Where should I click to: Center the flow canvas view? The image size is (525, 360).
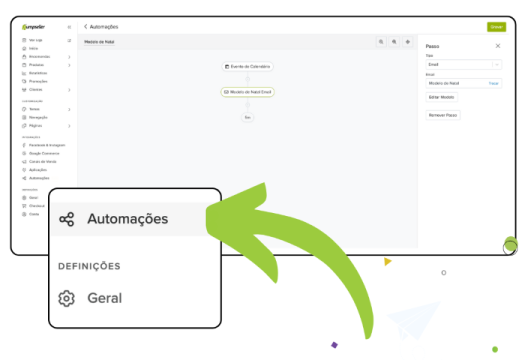point(407,42)
